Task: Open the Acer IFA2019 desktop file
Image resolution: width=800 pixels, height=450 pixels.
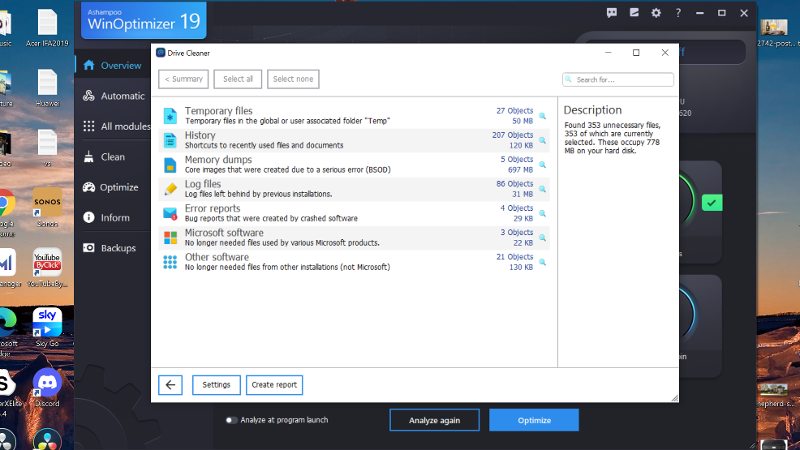Action: (x=47, y=29)
